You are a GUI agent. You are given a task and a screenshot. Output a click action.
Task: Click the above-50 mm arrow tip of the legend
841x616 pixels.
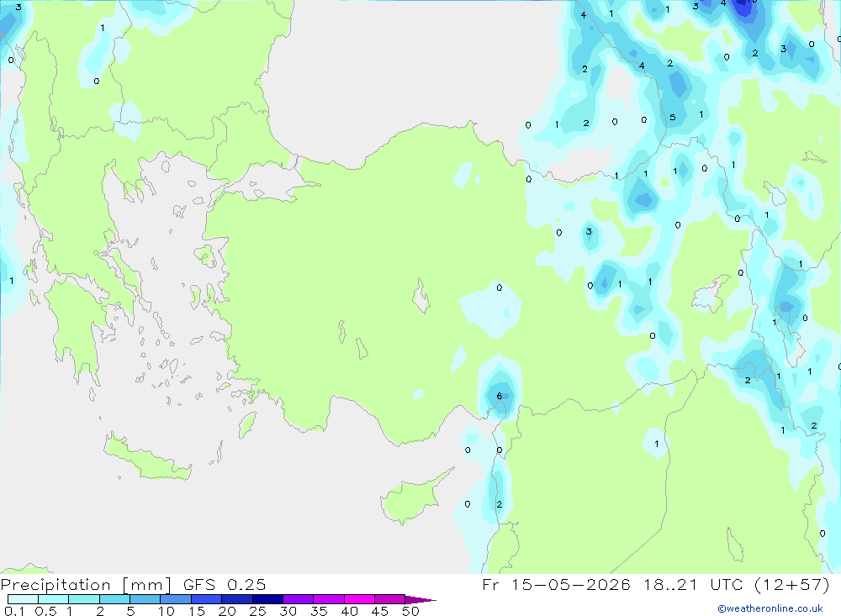420,600
